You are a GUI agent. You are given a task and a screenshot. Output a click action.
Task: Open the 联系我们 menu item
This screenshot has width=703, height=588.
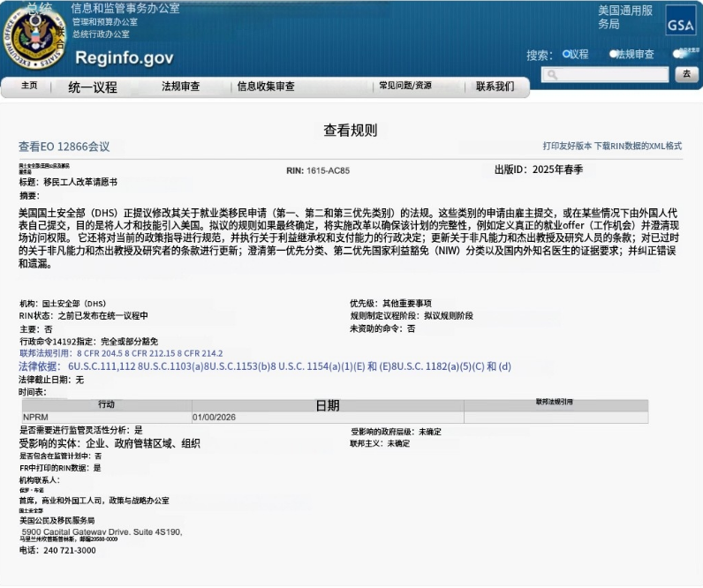495,87
